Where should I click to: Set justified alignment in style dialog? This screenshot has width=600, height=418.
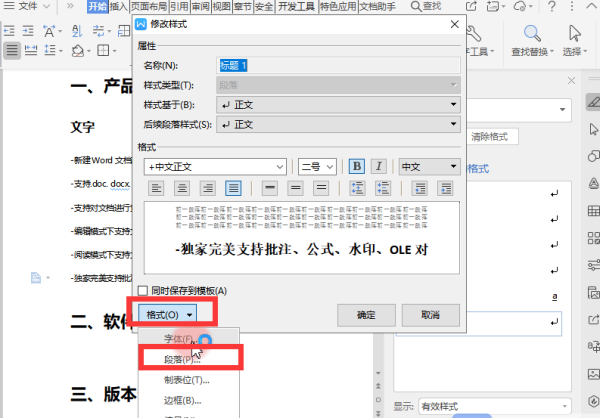[233, 188]
